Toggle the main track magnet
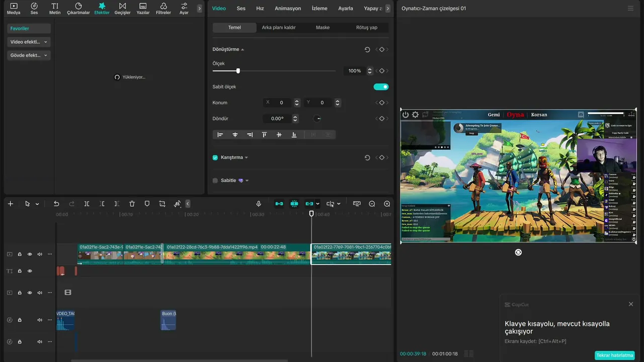 [279, 204]
